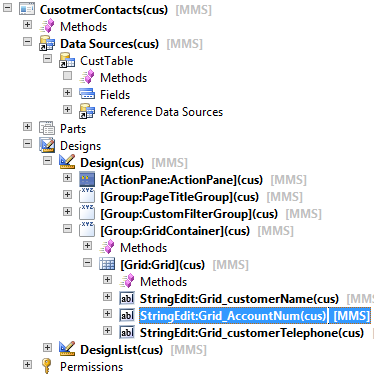This screenshot has height=375, width=374.
Task: Select the Group:CustomFilterGroup item
Action: (189, 214)
